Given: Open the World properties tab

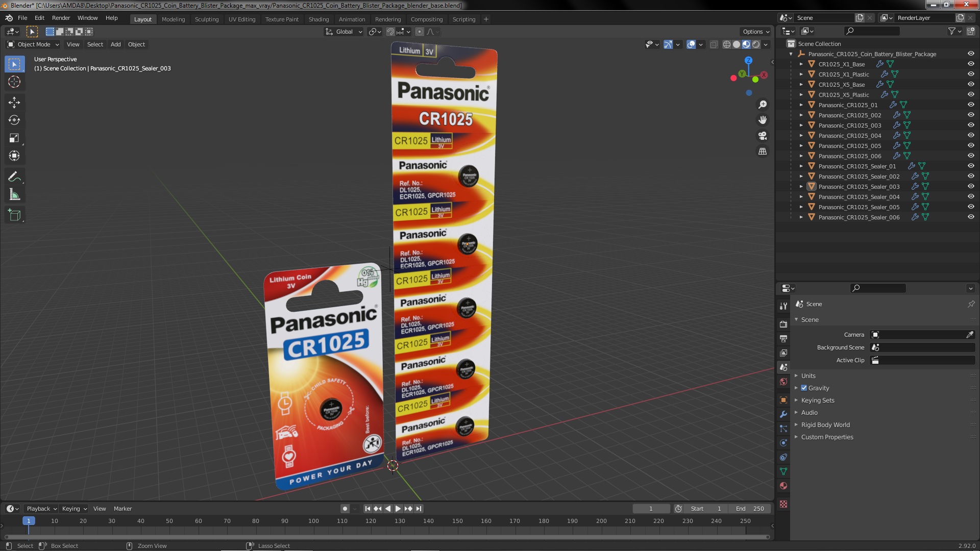Looking at the screenshot, I should coord(783,382).
